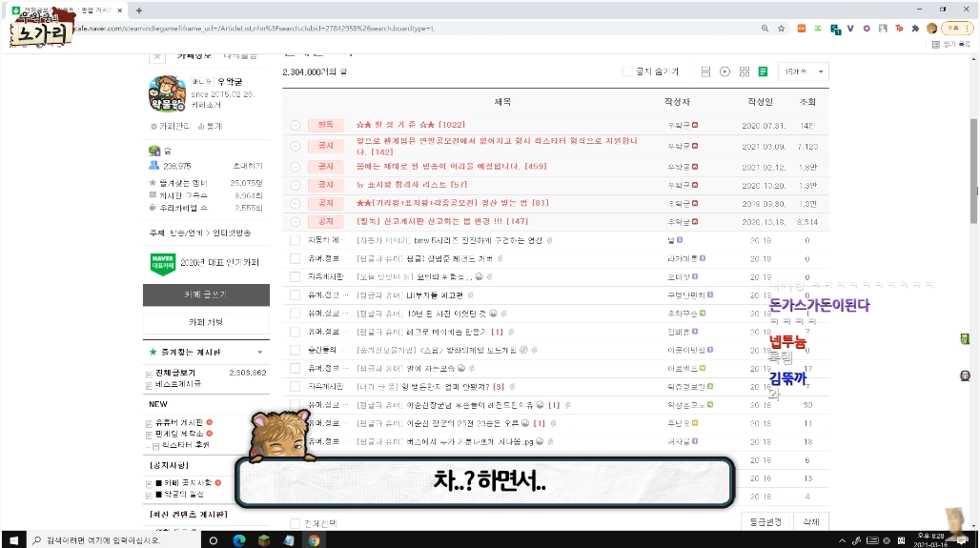980x548 pixels.
Task: Click the 작성일 column header
Action: (x=760, y=102)
